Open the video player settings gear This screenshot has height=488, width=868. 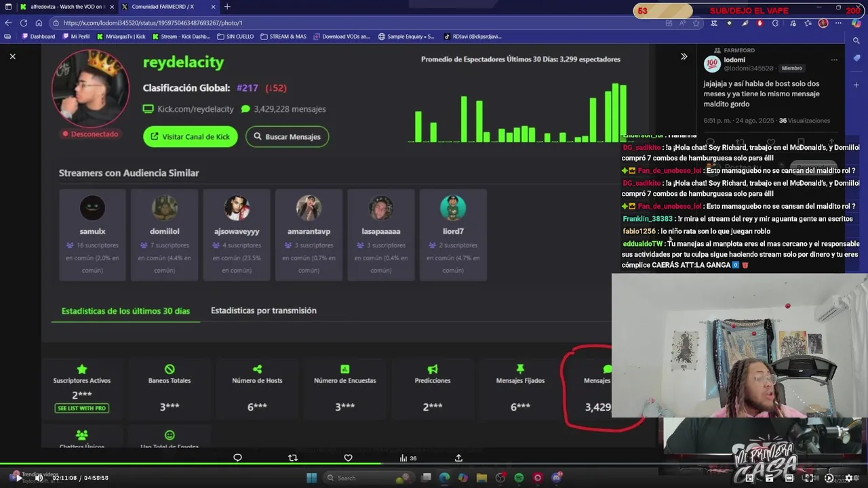click(848, 478)
